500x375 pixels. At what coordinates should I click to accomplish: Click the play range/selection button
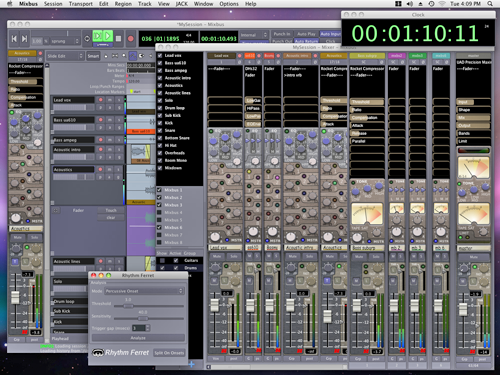click(x=97, y=36)
